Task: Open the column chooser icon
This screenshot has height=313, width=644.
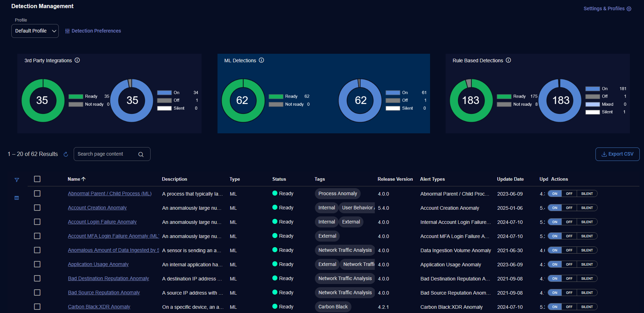Action: (17, 198)
